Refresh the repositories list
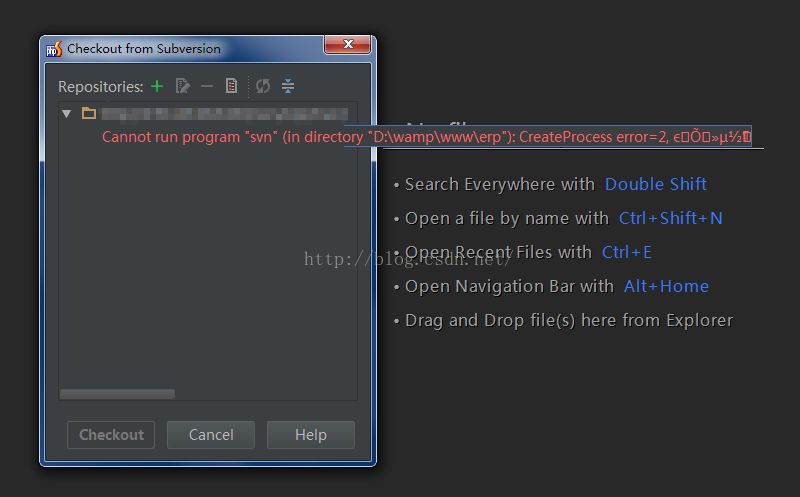Screen dimensions: 800x497 coord(263,86)
